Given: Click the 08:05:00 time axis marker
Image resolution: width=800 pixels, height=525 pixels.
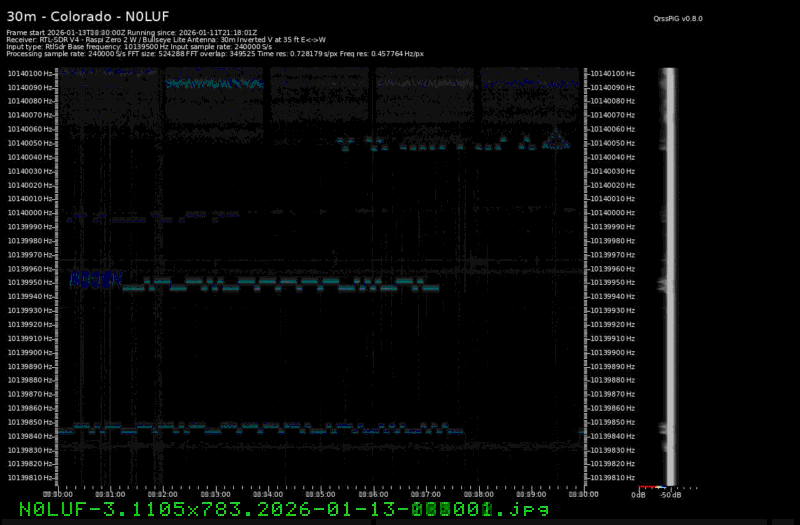Looking at the screenshot, I should click(320, 494).
